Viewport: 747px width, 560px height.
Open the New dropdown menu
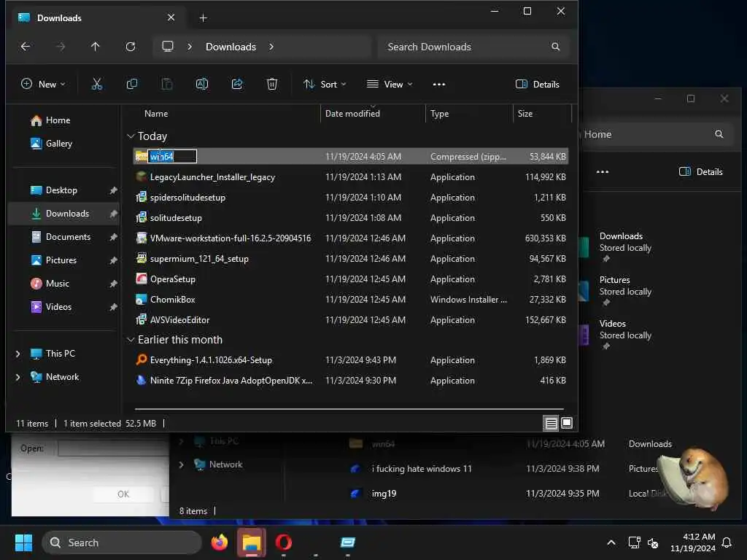click(43, 85)
